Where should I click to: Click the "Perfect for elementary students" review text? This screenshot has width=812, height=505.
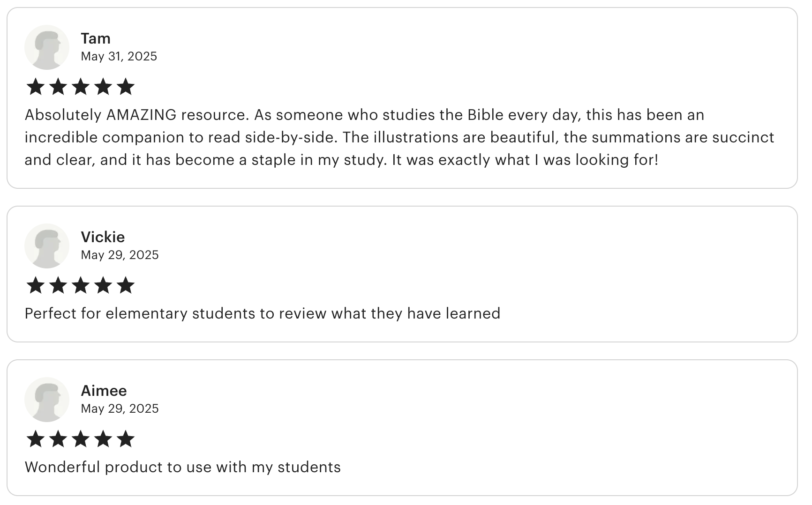pos(263,313)
